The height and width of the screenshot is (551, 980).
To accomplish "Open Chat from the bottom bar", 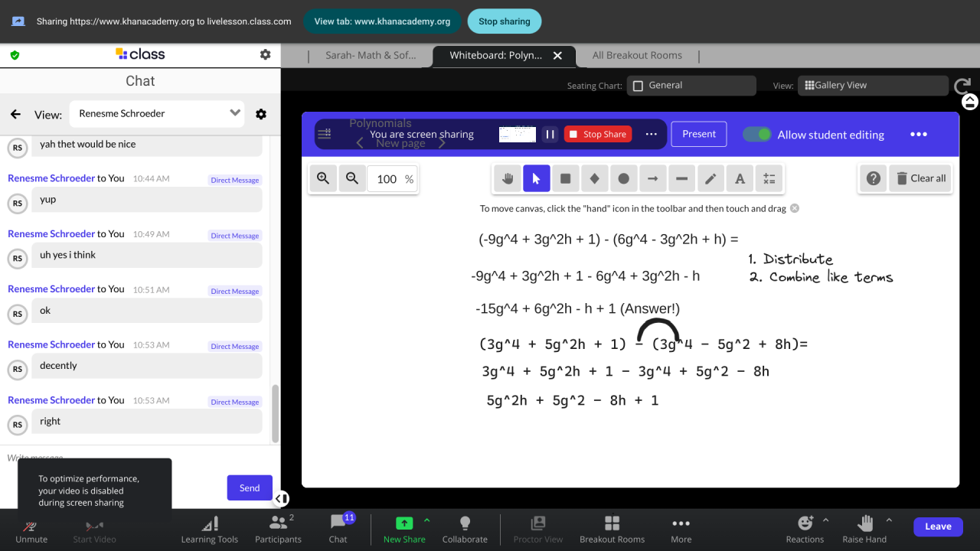I will tap(338, 530).
